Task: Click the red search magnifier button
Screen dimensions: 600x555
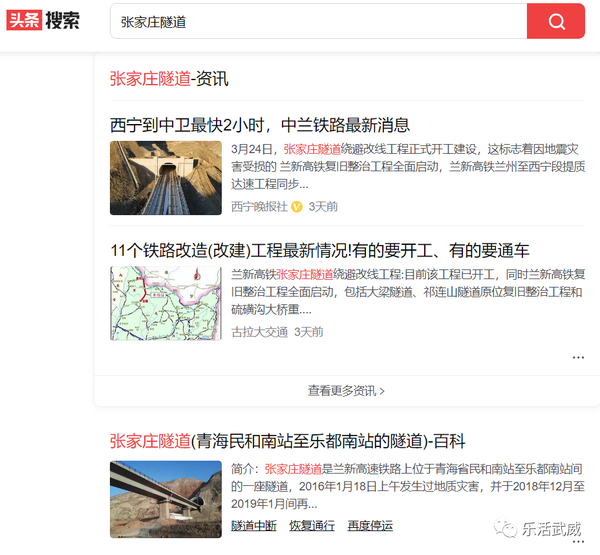Action: (556, 21)
